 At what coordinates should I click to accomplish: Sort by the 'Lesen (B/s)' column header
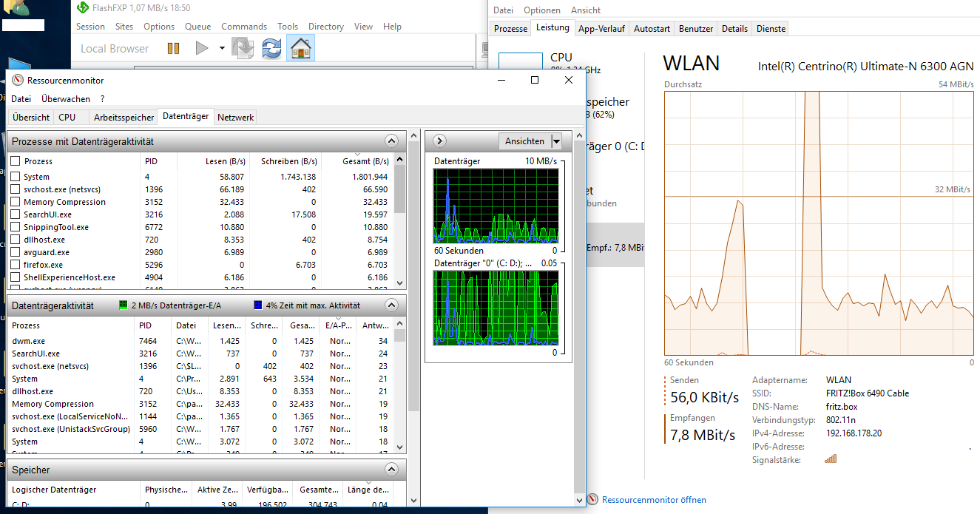tap(225, 161)
